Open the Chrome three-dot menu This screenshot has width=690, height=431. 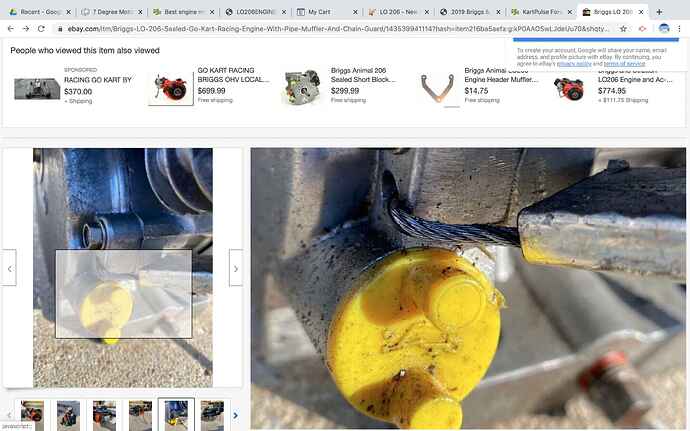coord(679,29)
